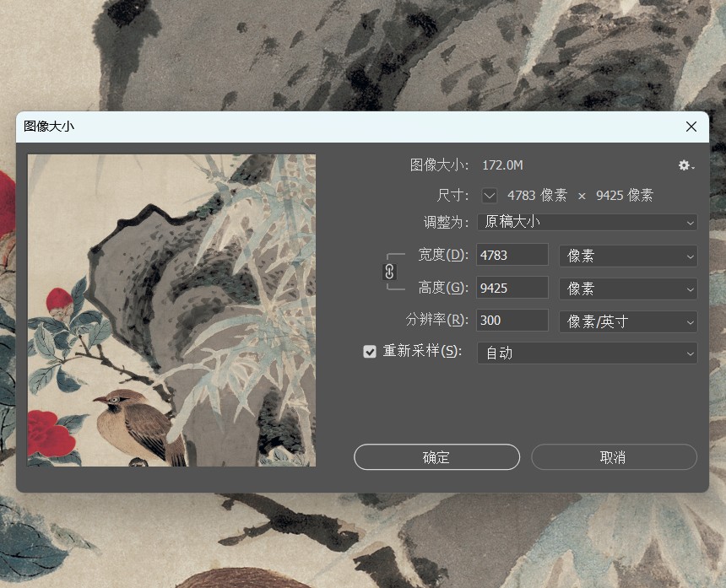Click the 取消 button
726x588 pixels.
point(614,457)
